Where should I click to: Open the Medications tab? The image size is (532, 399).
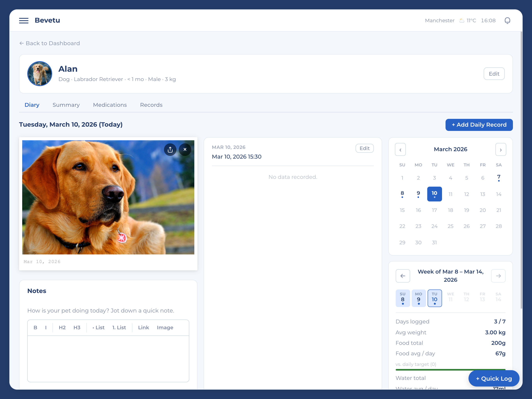coord(110,105)
